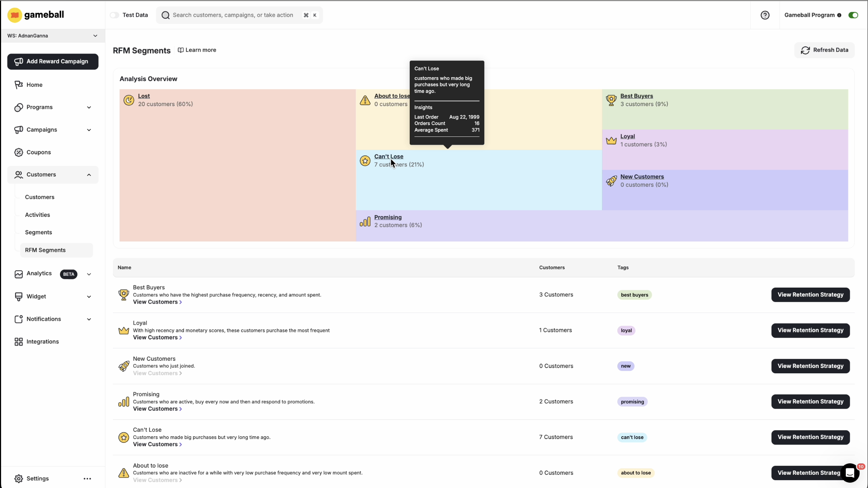Click the Refresh Data button
Image resolution: width=868 pixels, height=488 pixels.
tap(824, 50)
